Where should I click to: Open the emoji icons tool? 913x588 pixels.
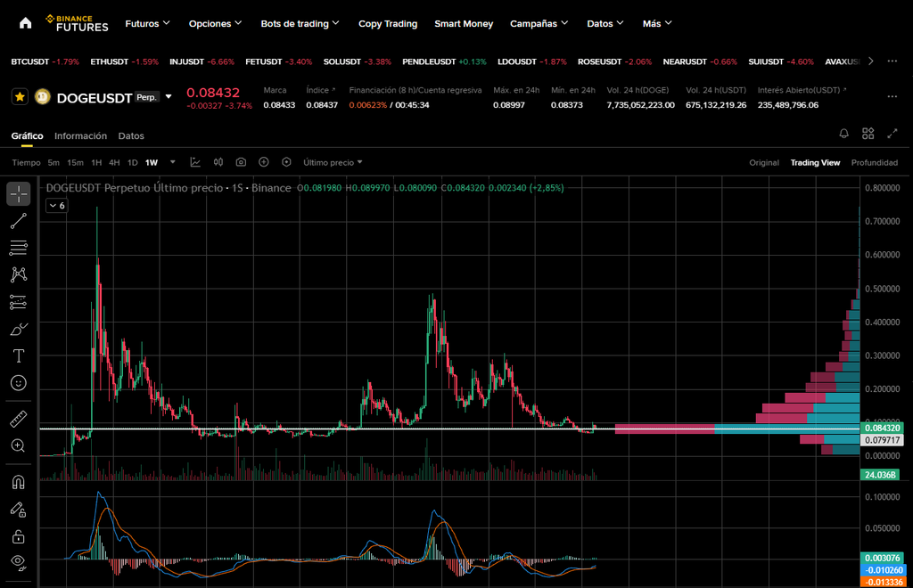pos(19,383)
